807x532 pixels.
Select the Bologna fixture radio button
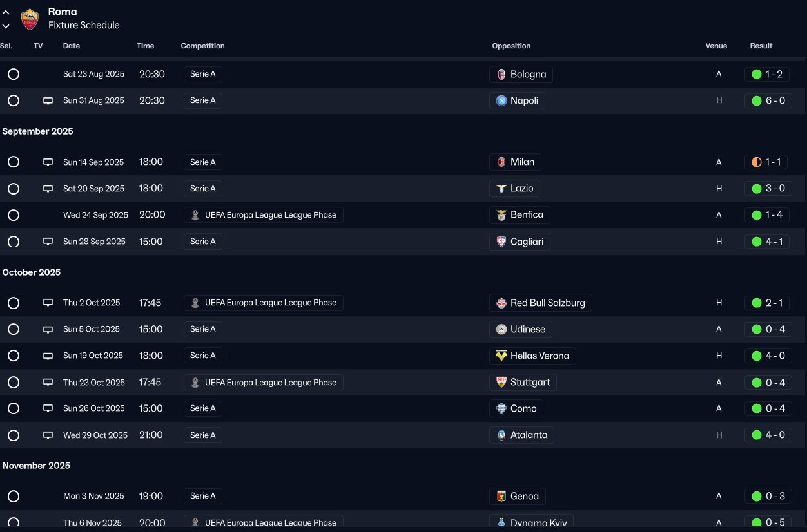[x=14, y=74]
